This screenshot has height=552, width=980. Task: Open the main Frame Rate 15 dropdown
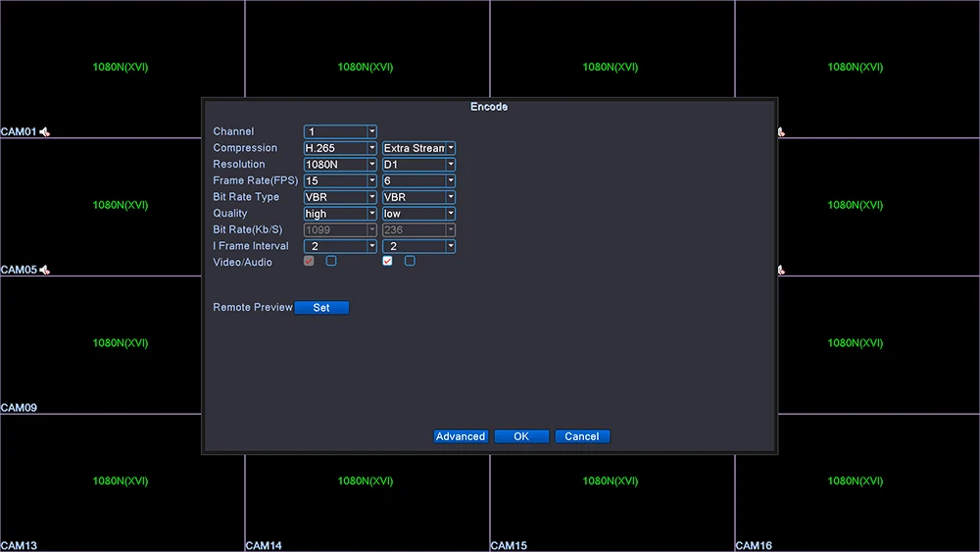click(340, 180)
